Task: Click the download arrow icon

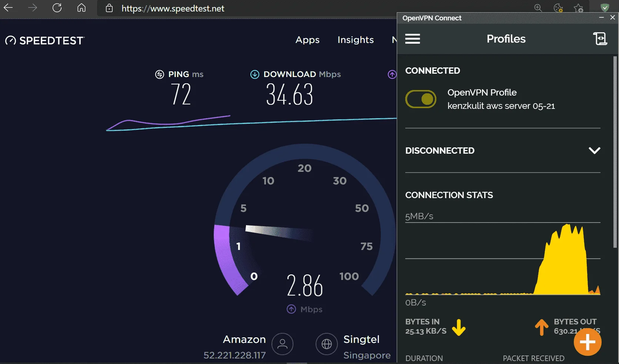Action: point(255,74)
